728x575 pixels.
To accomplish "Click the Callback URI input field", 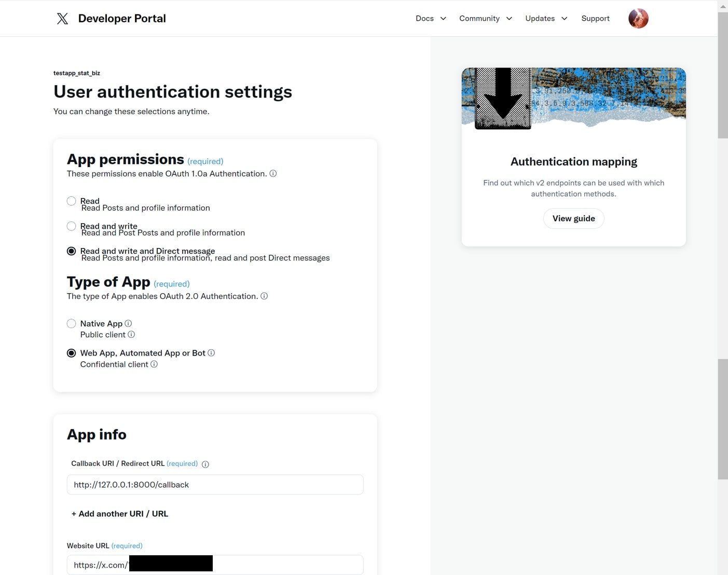I will click(215, 485).
